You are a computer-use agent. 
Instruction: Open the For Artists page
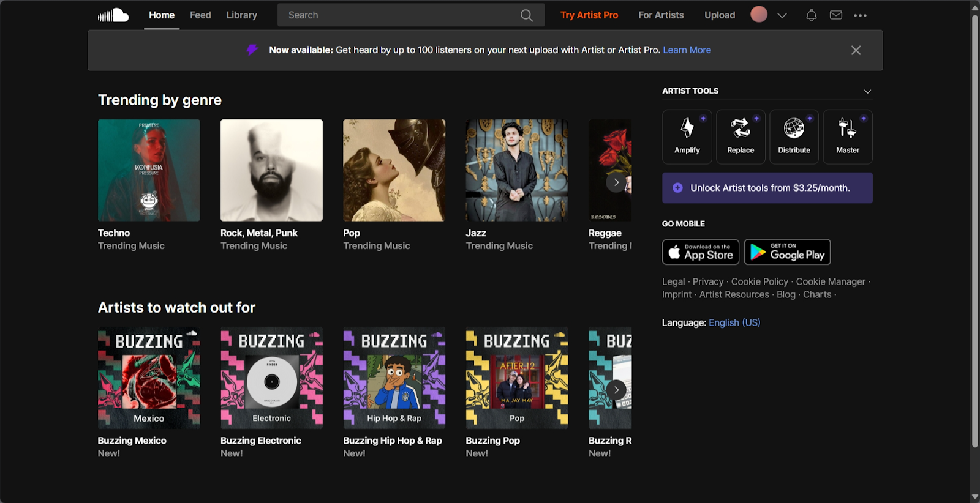pyautogui.click(x=661, y=15)
